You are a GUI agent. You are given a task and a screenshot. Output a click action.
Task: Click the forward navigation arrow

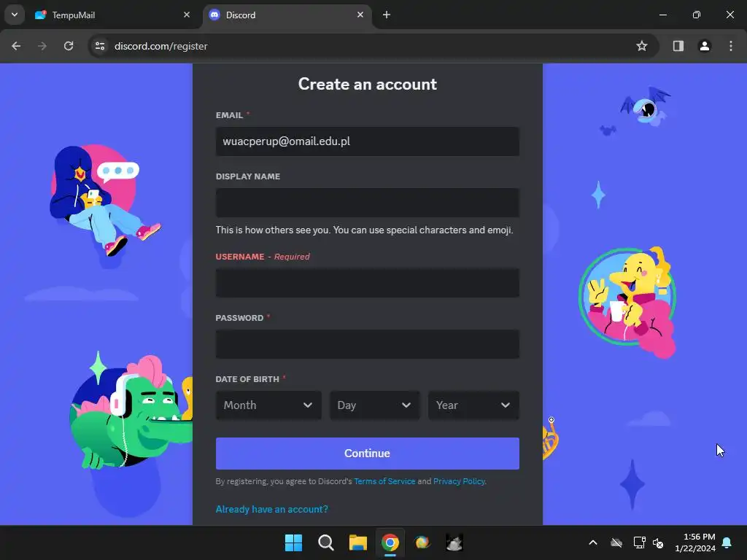click(x=42, y=46)
